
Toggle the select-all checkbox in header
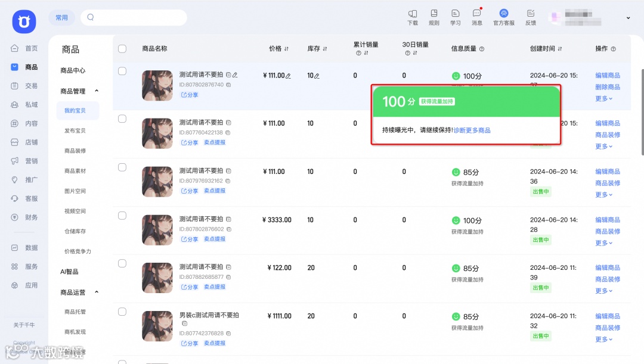(x=122, y=49)
